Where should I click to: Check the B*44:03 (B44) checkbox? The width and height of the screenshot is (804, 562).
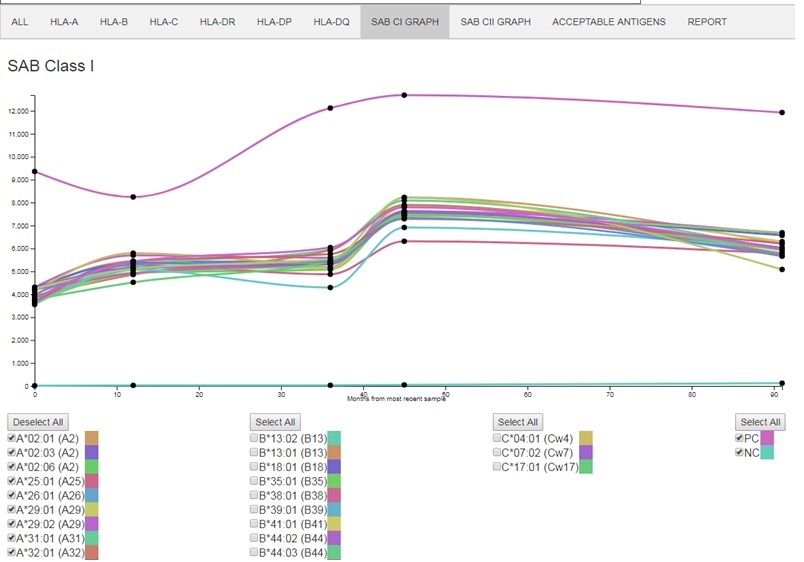[x=254, y=552]
